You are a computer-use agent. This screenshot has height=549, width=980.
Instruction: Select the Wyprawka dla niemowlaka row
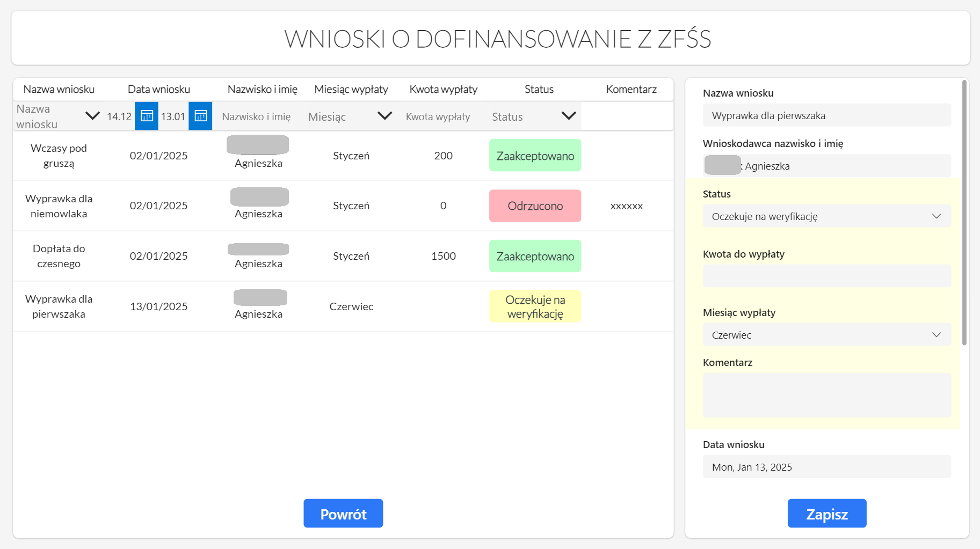point(59,206)
